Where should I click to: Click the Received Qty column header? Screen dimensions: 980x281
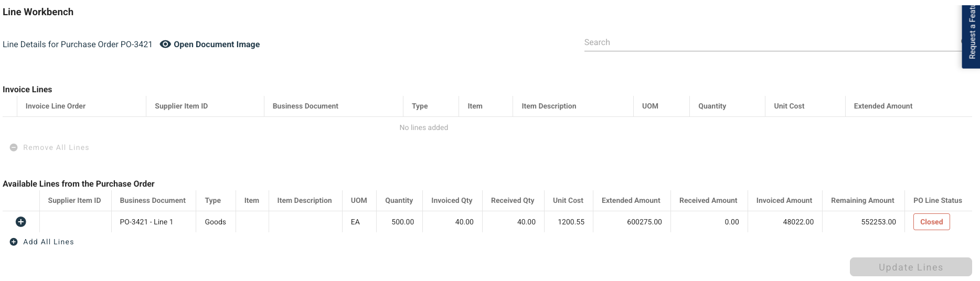(x=513, y=200)
